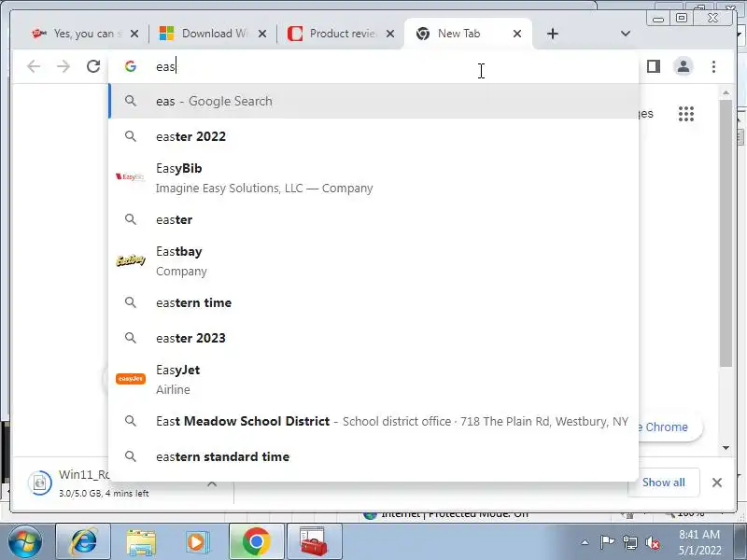Choose East Meadow School District suggestion
The width and height of the screenshot is (747, 560).
tap(374, 422)
